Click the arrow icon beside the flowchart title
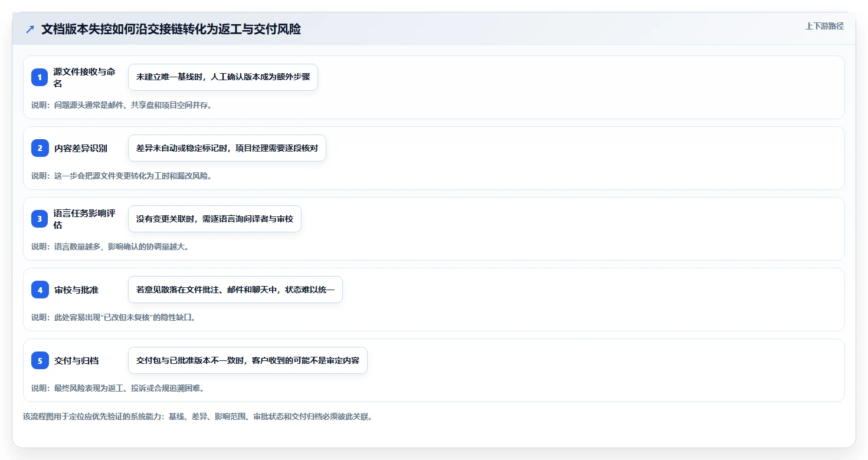The height and width of the screenshot is (460, 868). click(30, 29)
